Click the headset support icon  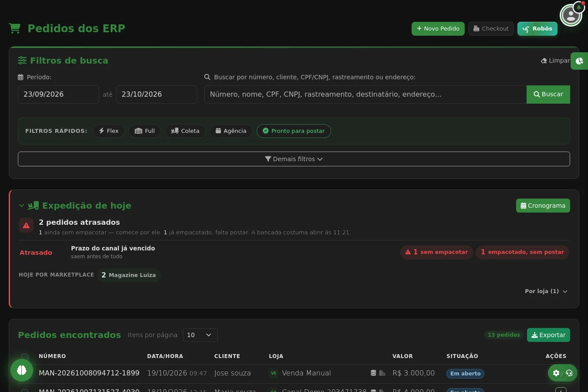pyautogui.click(x=569, y=373)
